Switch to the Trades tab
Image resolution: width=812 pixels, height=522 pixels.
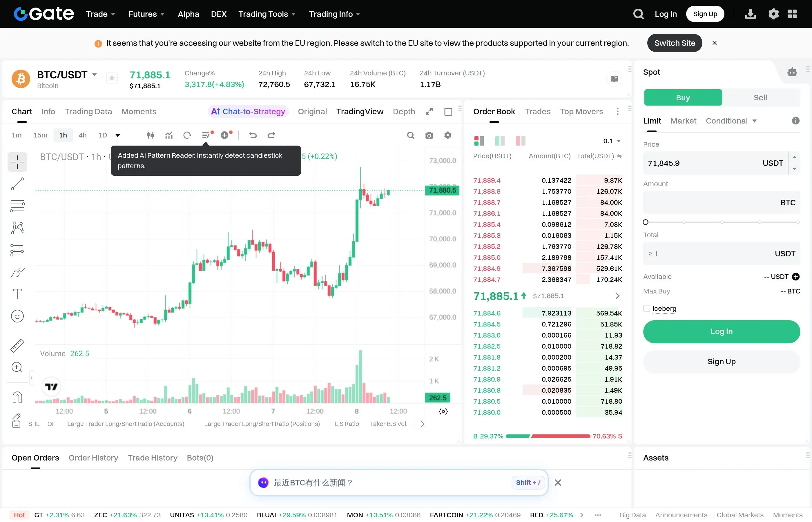click(x=537, y=112)
